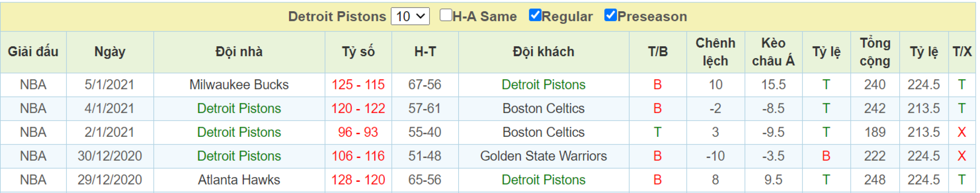Click the Ngày column header
The width and height of the screenshot is (980, 193).
tap(110, 52)
